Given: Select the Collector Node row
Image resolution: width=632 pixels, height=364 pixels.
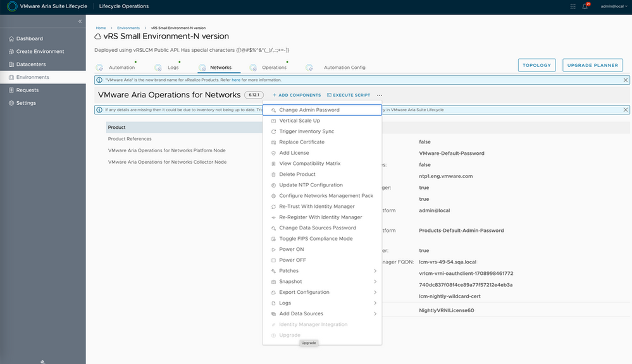Looking at the screenshot, I should (184, 162).
